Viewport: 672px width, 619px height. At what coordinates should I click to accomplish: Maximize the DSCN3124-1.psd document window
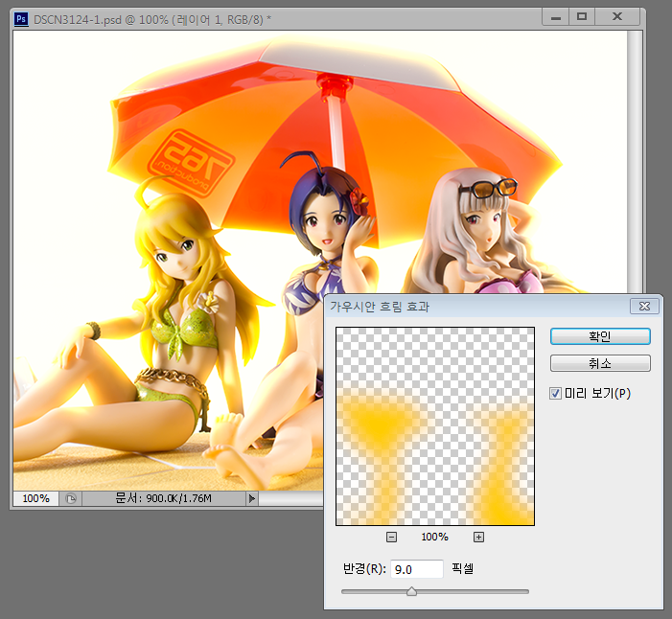(x=582, y=17)
